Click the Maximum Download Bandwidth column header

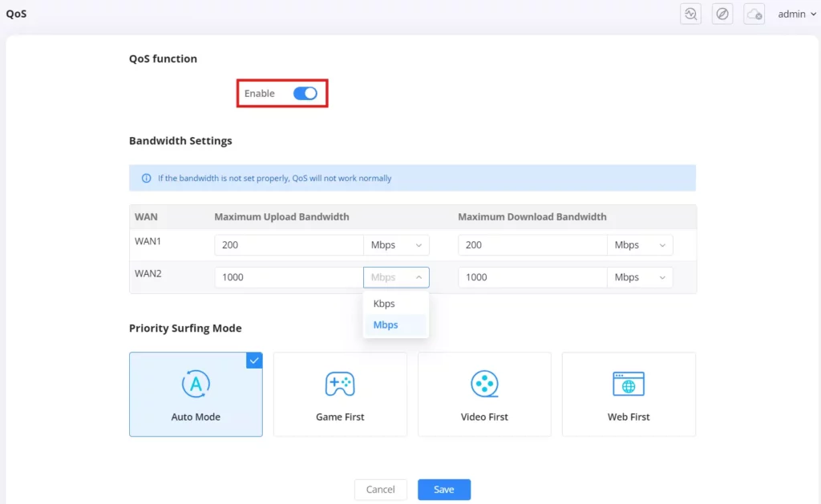click(532, 216)
